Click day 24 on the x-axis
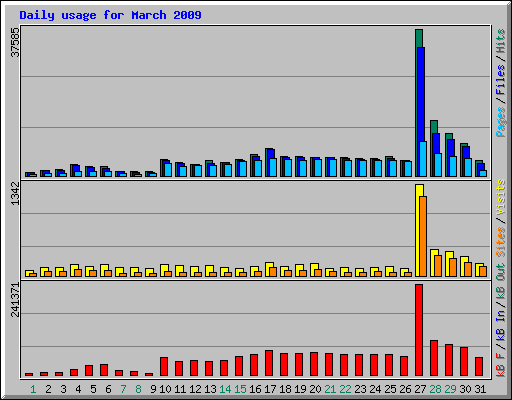Viewport: 512px width, 400px height. click(375, 389)
